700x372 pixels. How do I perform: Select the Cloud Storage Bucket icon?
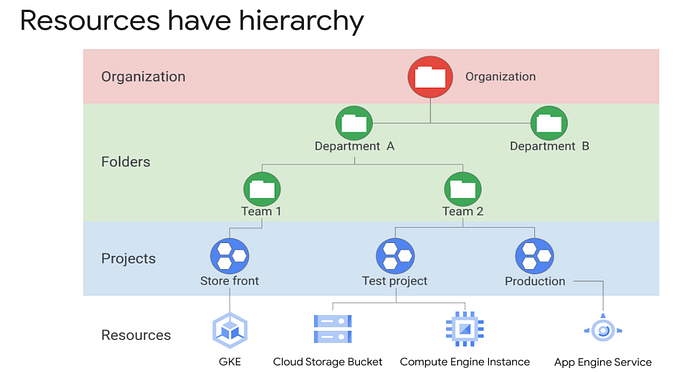pyautogui.click(x=333, y=329)
